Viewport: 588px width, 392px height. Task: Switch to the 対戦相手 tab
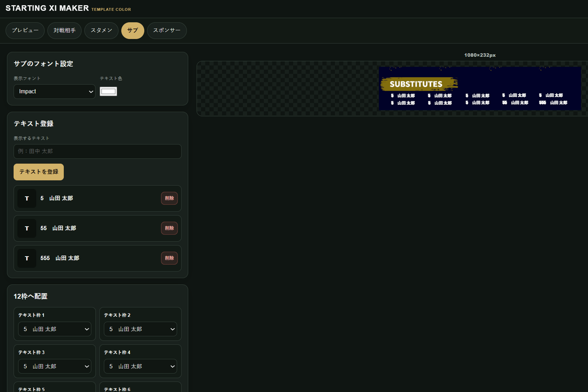tap(65, 31)
